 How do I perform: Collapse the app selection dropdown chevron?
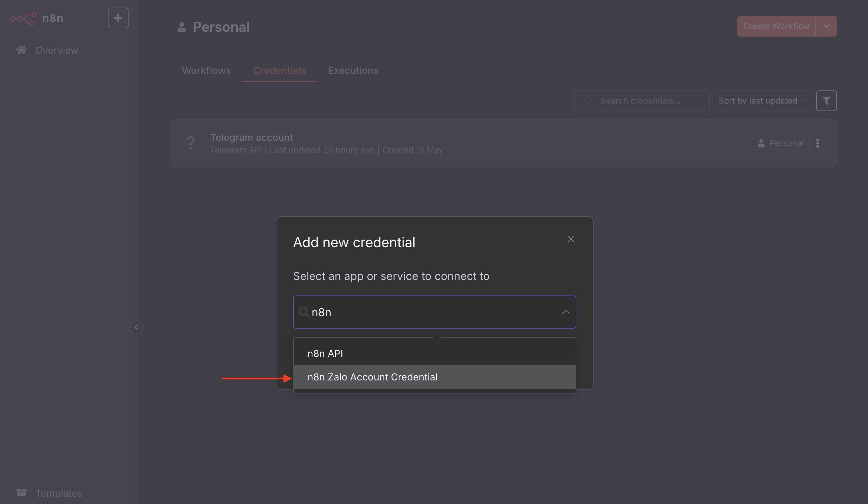coord(566,312)
